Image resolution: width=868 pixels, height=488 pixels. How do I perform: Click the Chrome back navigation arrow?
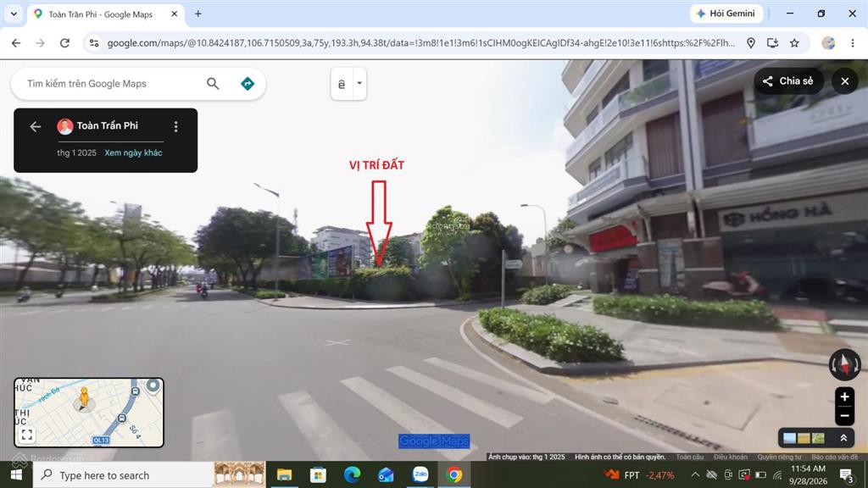pos(16,43)
